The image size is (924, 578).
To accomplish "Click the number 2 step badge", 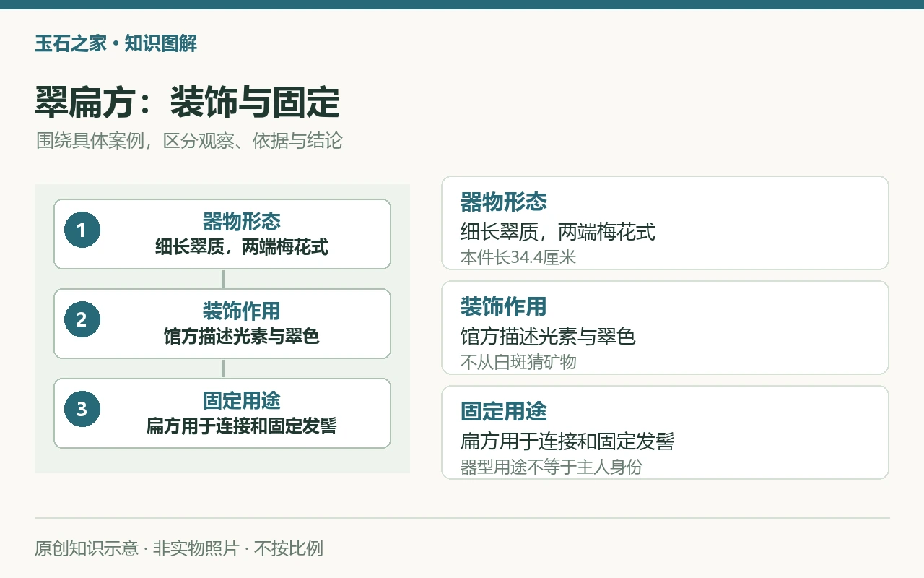I will (82, 320).
